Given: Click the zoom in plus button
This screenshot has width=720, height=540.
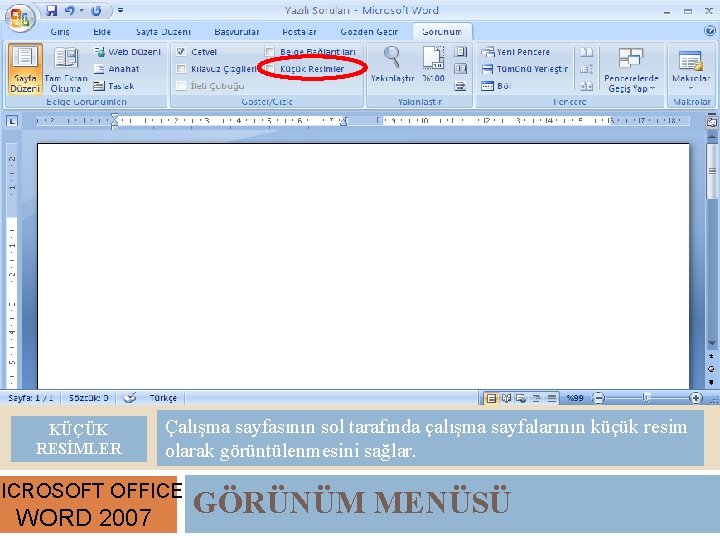Looking at the screenshot, I should 696,398.
